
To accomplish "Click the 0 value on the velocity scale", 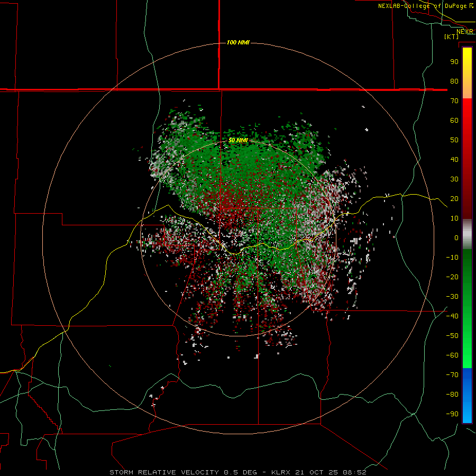I will click(x=456, y=237).
